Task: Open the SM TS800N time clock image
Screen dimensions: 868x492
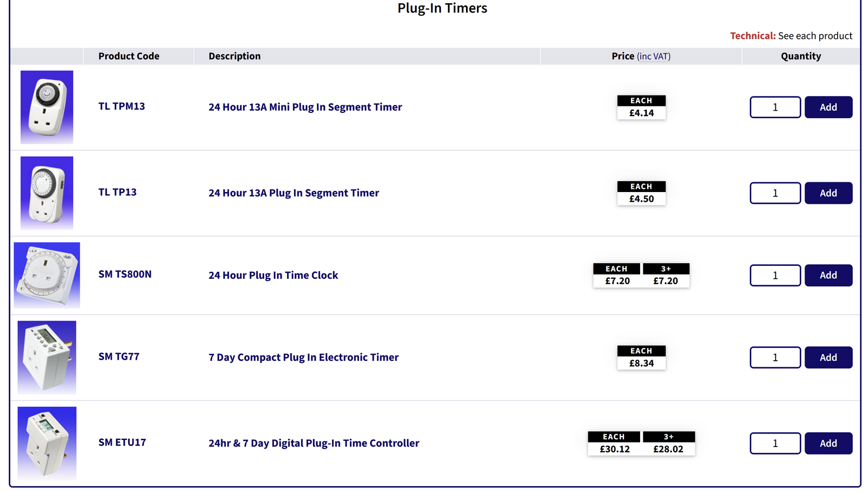Action: tap(47, 275)
